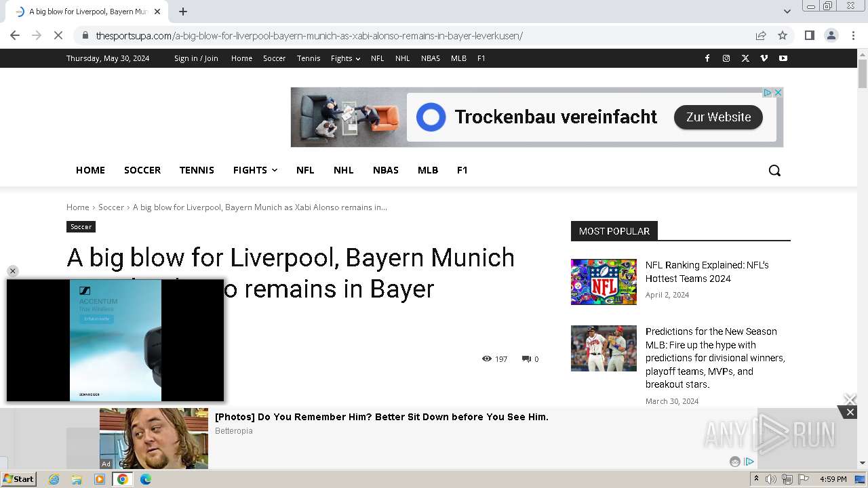Open the Windows Start button

pyautogui.click(x=18, y=479)
